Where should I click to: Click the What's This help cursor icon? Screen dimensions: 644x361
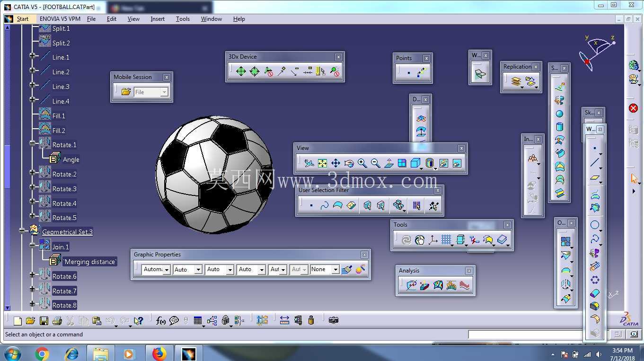coord(138,320)
